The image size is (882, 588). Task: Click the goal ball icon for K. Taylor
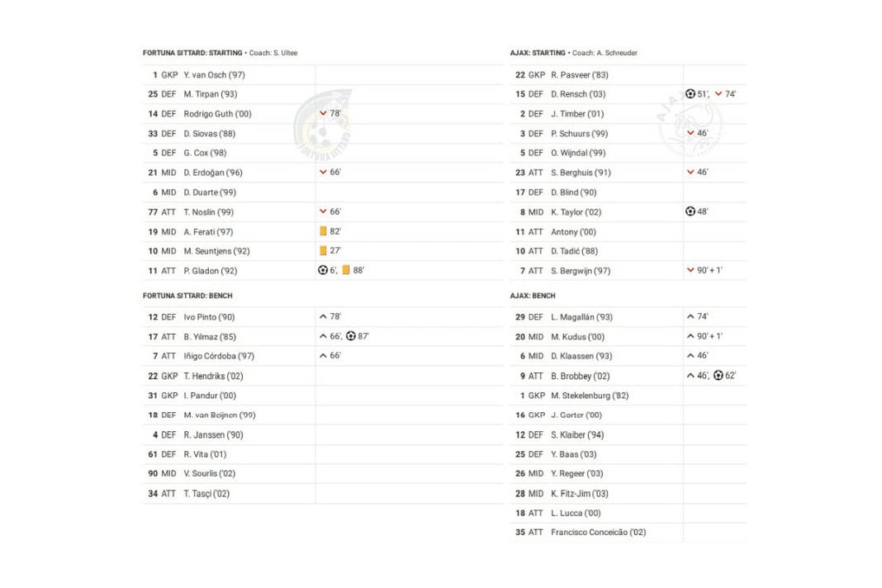click(690, 211)
